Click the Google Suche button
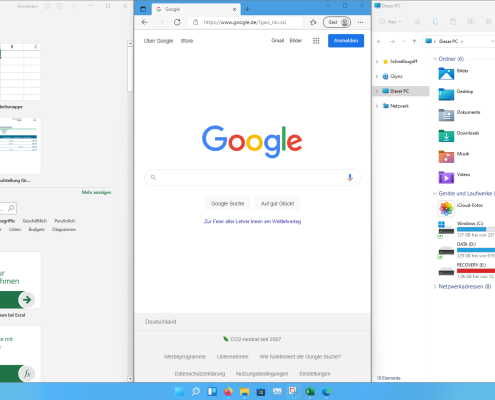This screenshot has width=495, height=400. [x=228, y=203]
